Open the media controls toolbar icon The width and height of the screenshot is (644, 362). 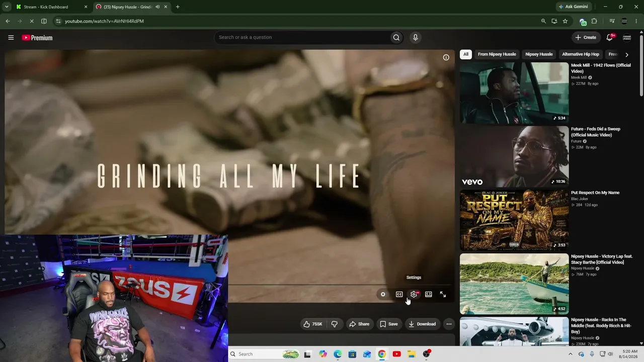pos(612,21)
